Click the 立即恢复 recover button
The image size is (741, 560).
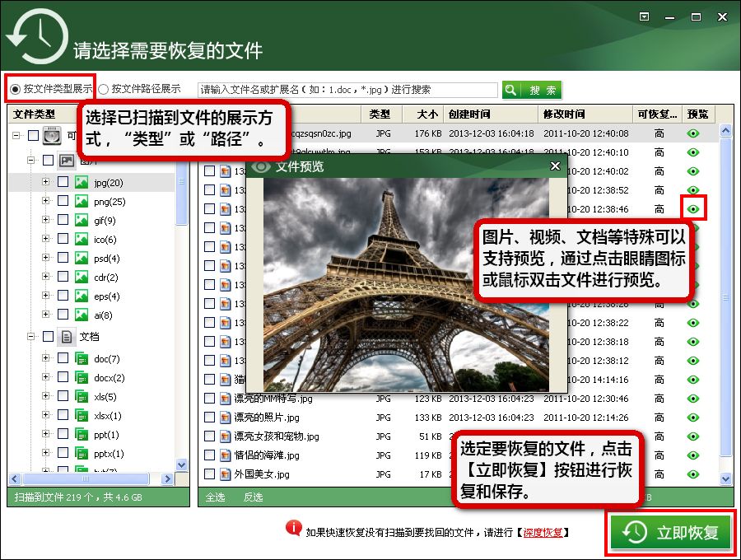(x=670, y=533)
